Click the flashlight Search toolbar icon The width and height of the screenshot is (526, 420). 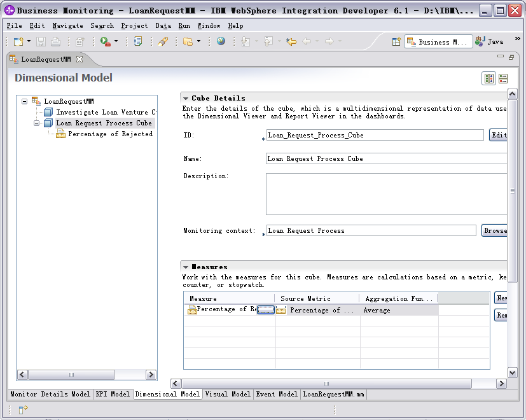(x=163, y=41)
